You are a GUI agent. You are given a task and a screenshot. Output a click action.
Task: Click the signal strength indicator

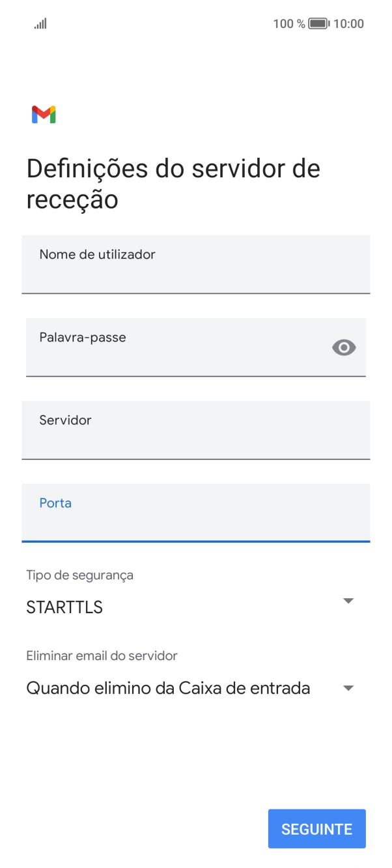[x=40, y=23]
